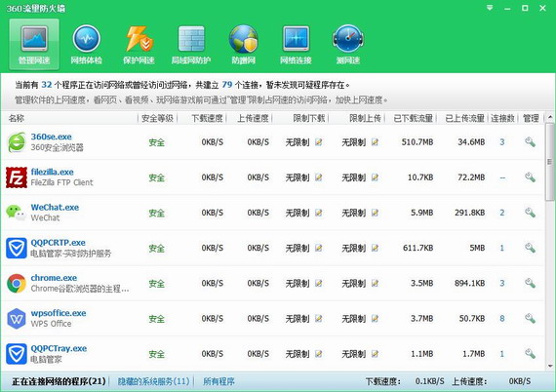Click connection count 2 for WeChat.exe
556x392 pixels.
tap(502, 213)
